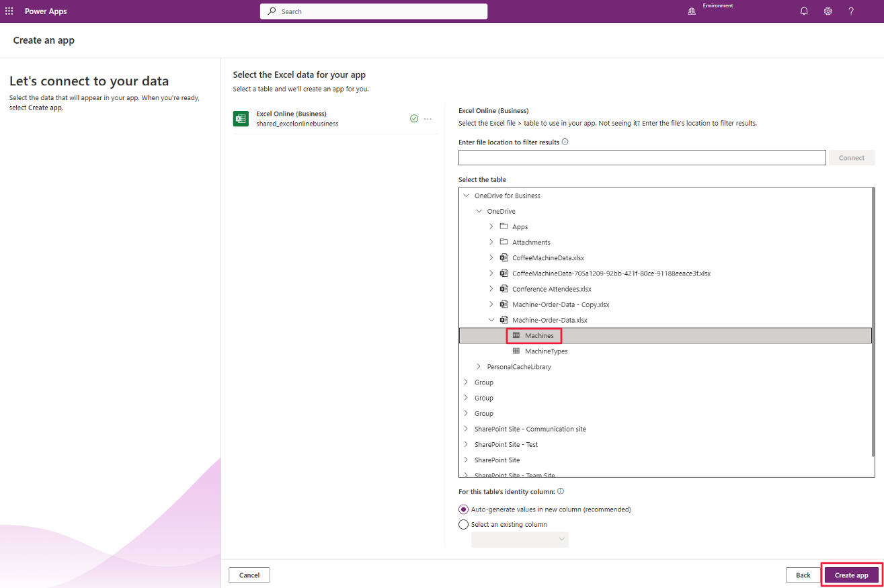
Task: Expand the CoffeeMachineData-705a1209 file
Action: click(491, 274)
